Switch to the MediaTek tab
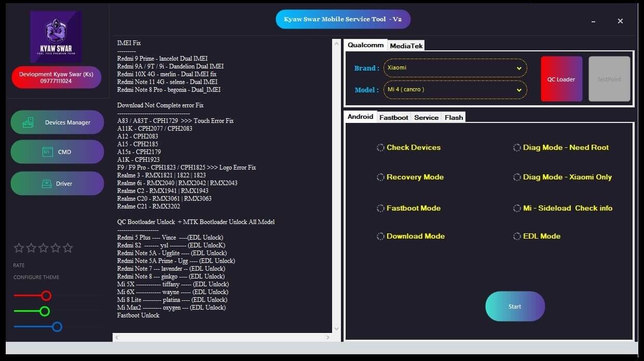 tap(406, 46)
